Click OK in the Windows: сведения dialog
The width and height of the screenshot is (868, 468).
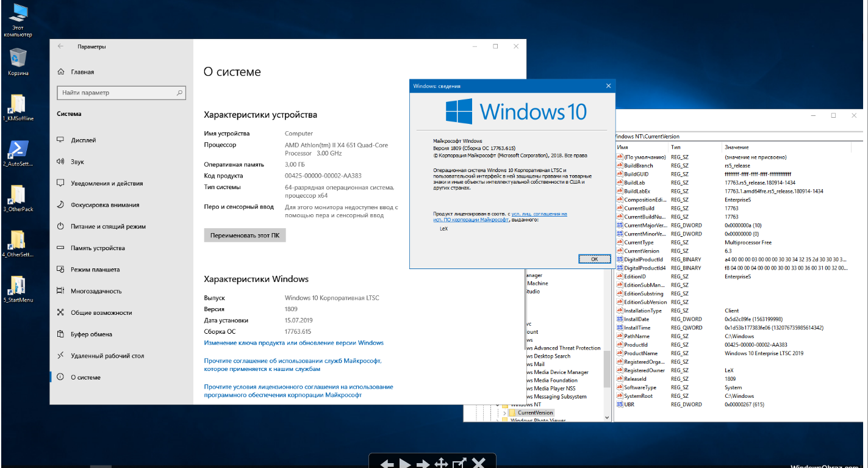coord(594,259)
